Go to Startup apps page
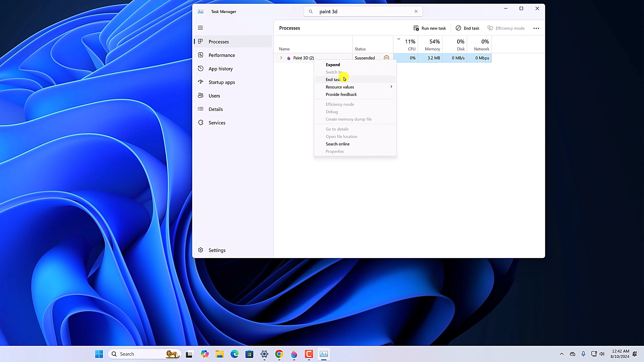This screenshot has height=362, width=644. click(233, 82)
